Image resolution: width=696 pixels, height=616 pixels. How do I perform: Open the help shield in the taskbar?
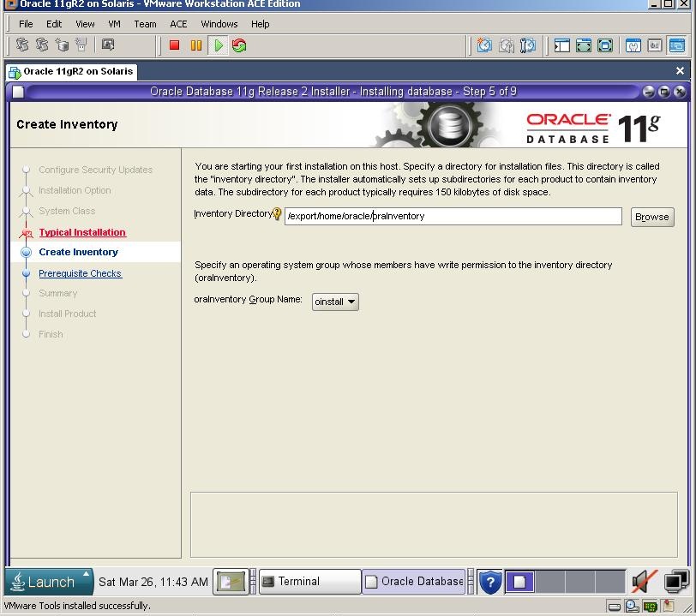tap(490, 582)
